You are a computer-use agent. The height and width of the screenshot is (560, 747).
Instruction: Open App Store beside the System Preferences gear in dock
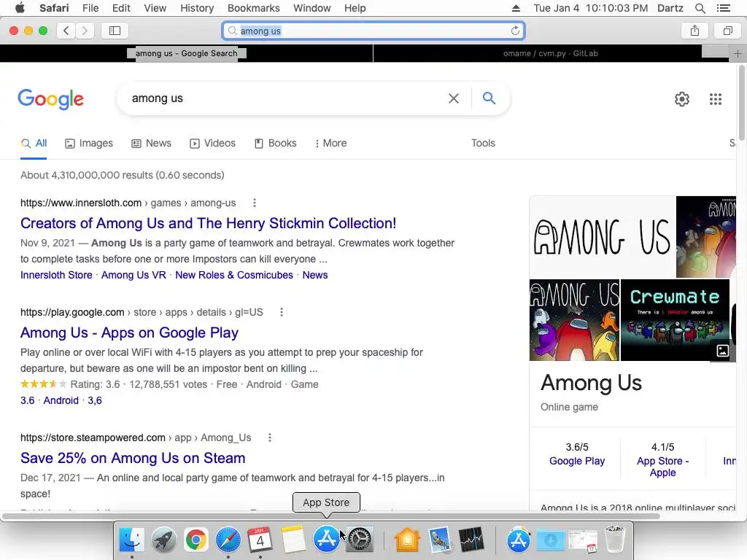326,540
